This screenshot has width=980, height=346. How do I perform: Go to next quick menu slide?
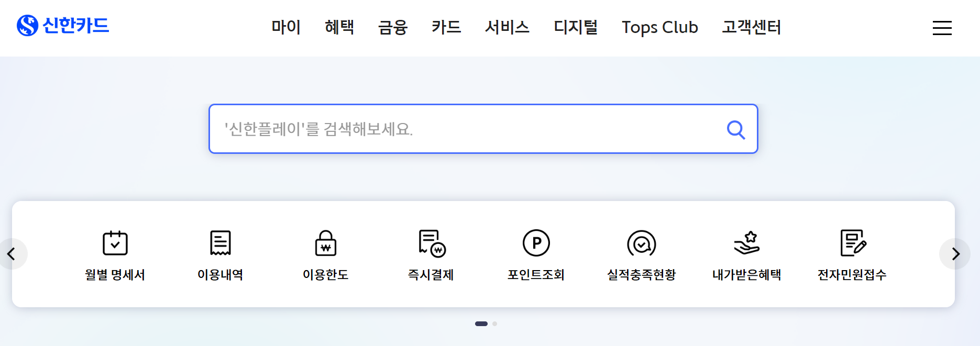(955, 254)
